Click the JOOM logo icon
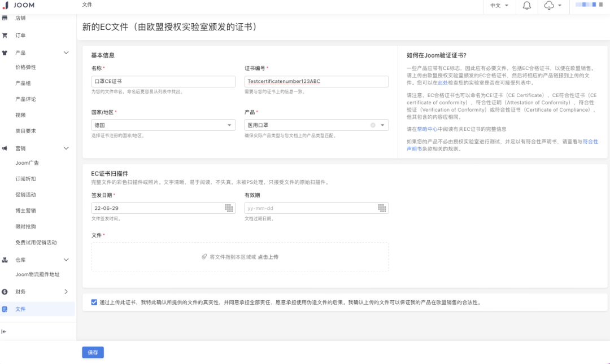Screen dimensions: 610x364 [6, 5]
